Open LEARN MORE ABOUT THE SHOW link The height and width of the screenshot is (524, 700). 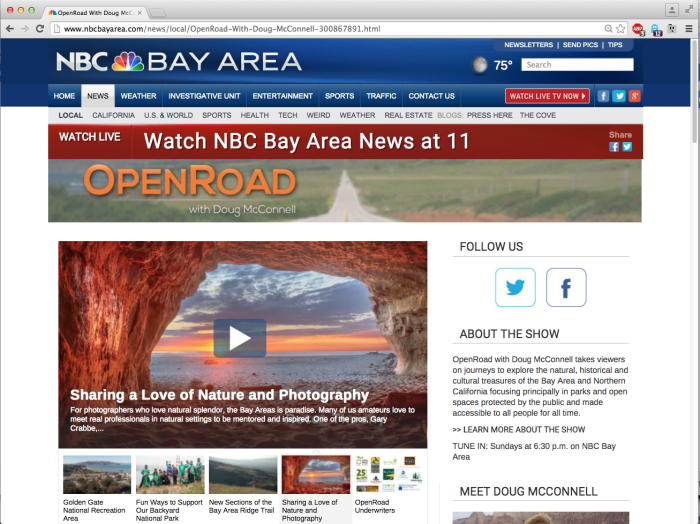[x=519, y=429]
